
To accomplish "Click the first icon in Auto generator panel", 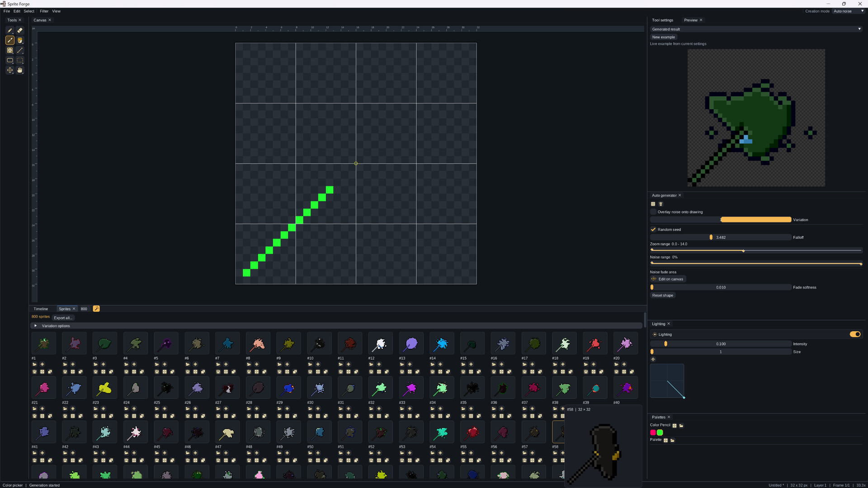I will [x=653, y=204].
